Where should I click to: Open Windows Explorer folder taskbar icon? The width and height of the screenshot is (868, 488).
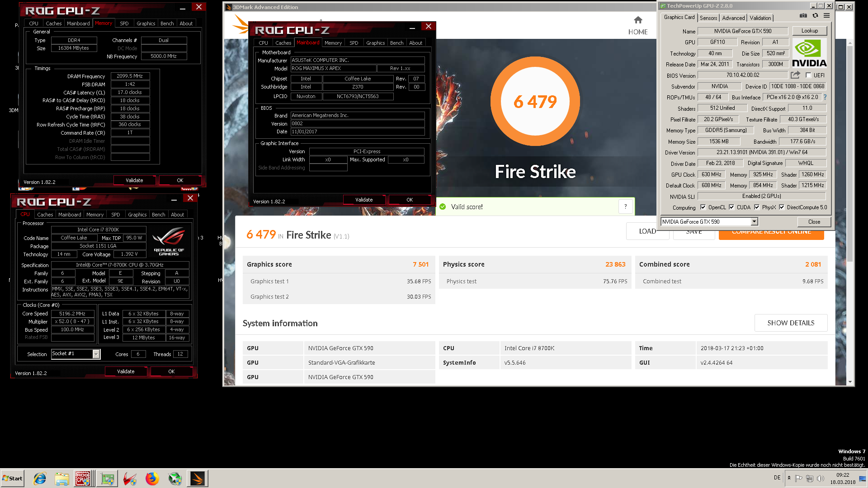pyautogui.click(x=62, y=479)
